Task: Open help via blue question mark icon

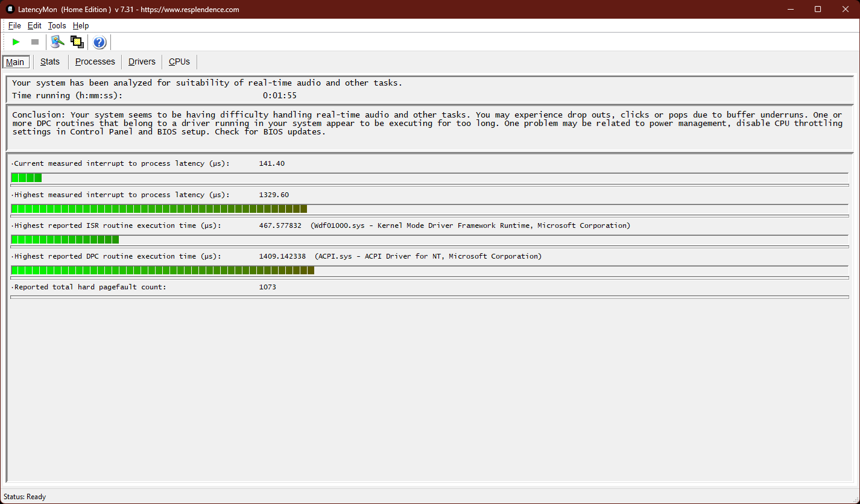Action: 100,42
